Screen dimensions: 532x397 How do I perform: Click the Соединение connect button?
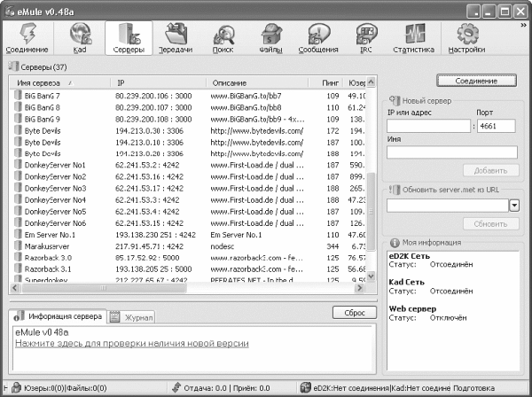click(x=476, y=81)
